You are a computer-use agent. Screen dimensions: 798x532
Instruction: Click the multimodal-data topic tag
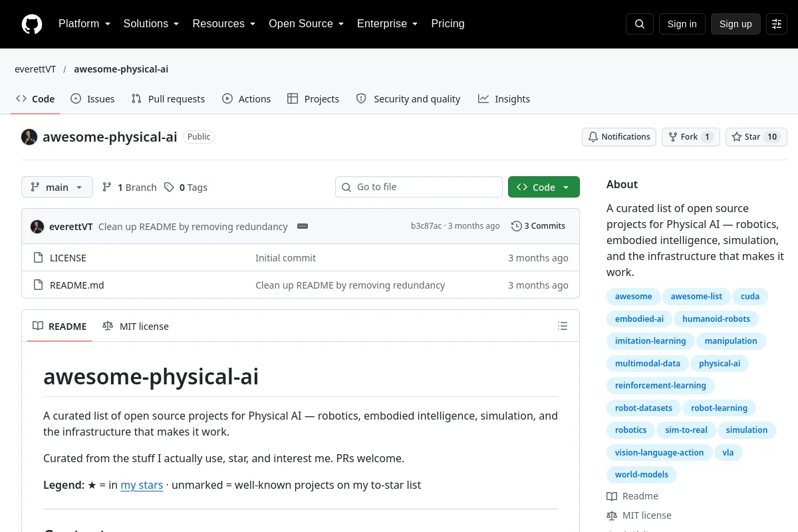pyautogui.click(x=648, y=363)
